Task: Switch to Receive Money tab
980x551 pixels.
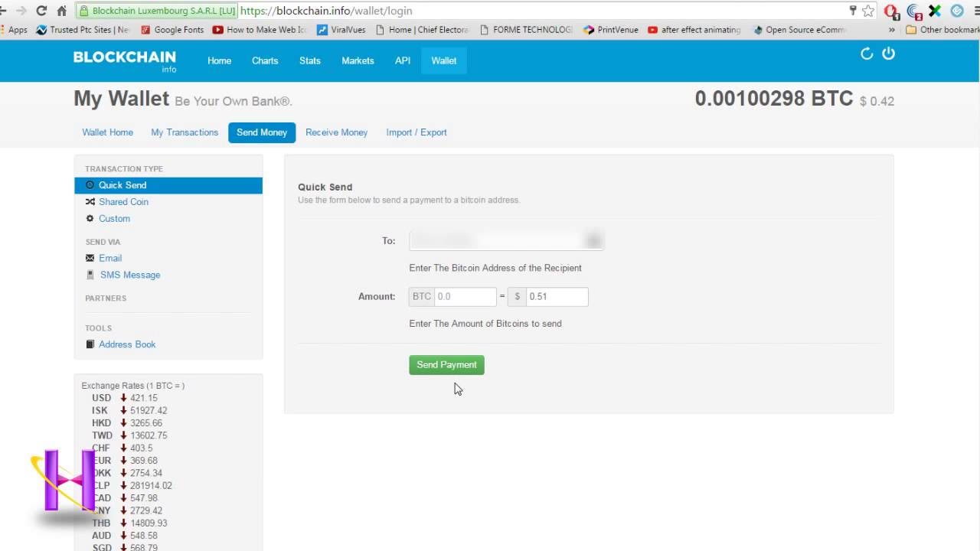Action: click(336, 132)
